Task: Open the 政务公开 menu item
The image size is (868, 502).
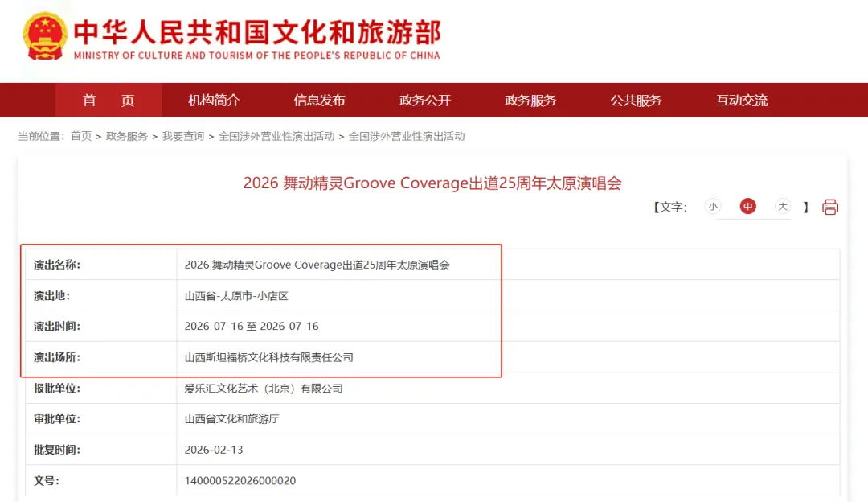Action: 425,101
